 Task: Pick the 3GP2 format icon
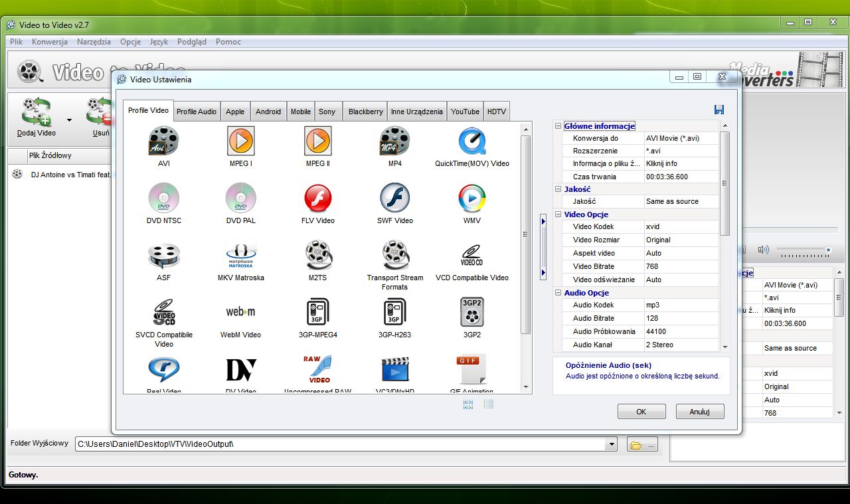[472, 312]
